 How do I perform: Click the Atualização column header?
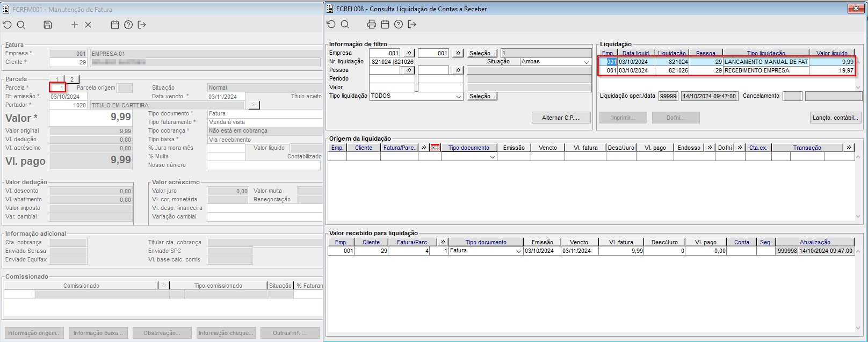click(815, 242)
